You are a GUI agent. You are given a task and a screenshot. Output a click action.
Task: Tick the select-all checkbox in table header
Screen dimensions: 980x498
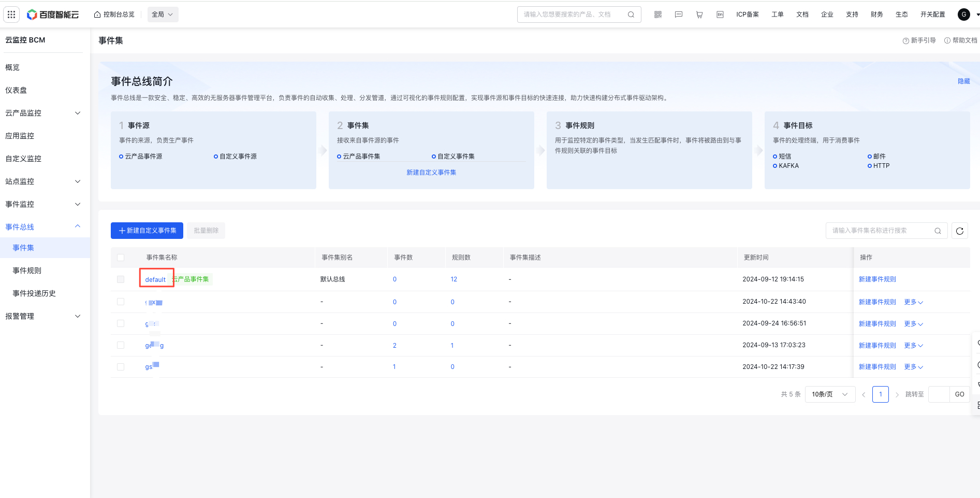click(x=121, y=258)
